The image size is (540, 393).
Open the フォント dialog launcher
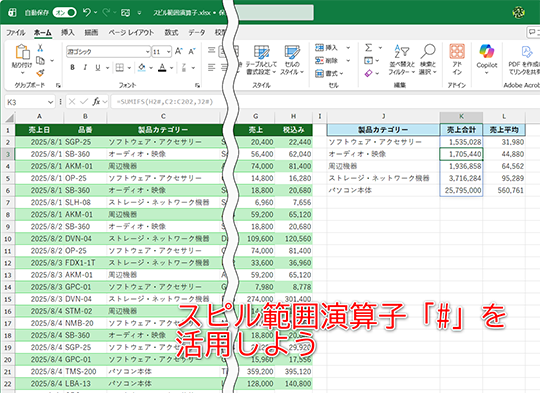[197, 85]
